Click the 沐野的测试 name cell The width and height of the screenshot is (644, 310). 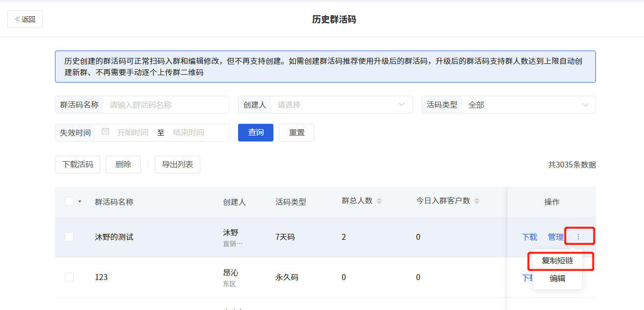(x=114, y=237)
